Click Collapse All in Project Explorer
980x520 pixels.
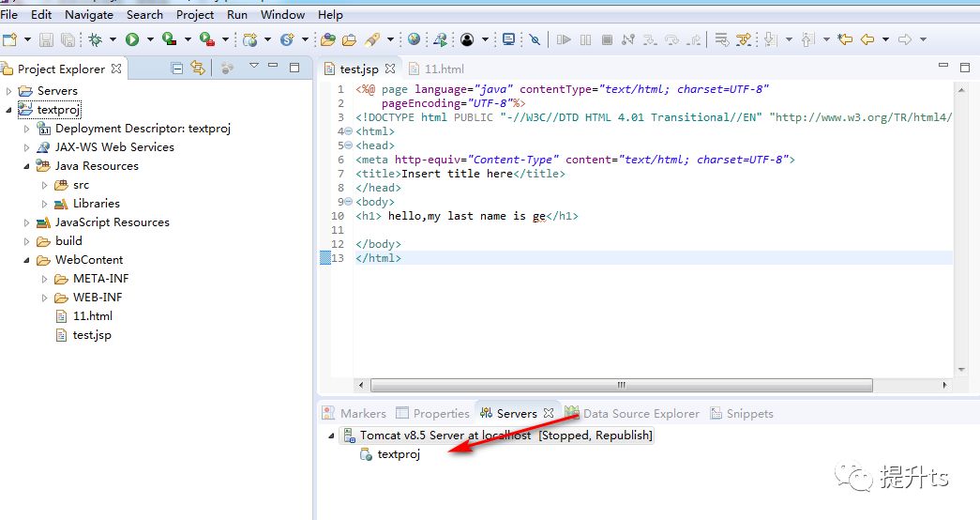click(x=177, y=69)
